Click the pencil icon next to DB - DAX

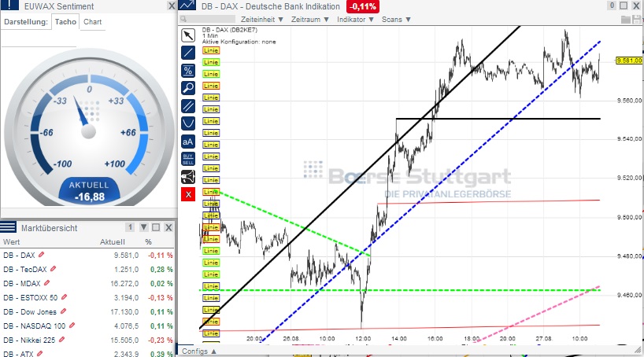(41, 255)
